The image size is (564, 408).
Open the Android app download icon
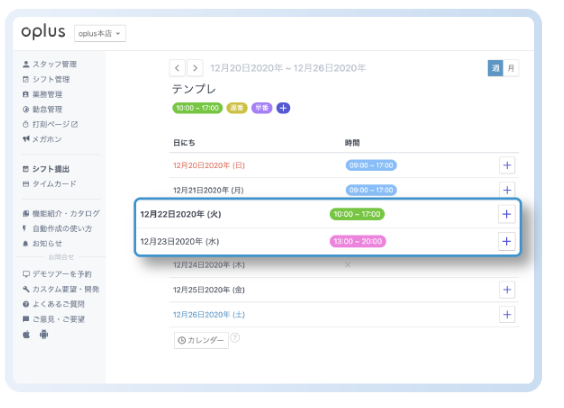[44, 335]
